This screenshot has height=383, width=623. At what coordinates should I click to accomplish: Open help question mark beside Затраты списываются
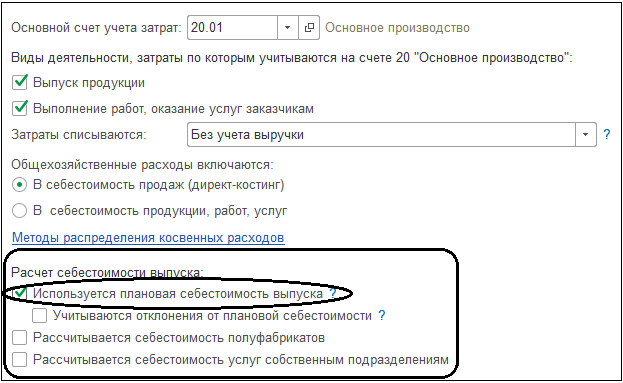pyautogui.click(x=607, y=135)
